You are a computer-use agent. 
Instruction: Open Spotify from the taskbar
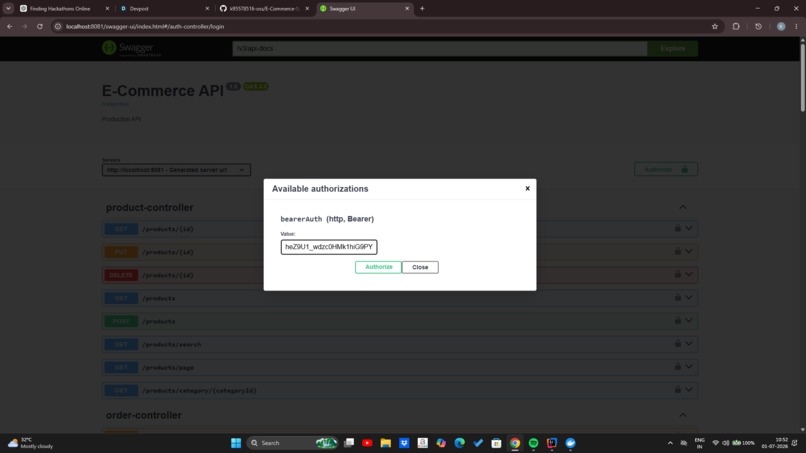point(533,443)
